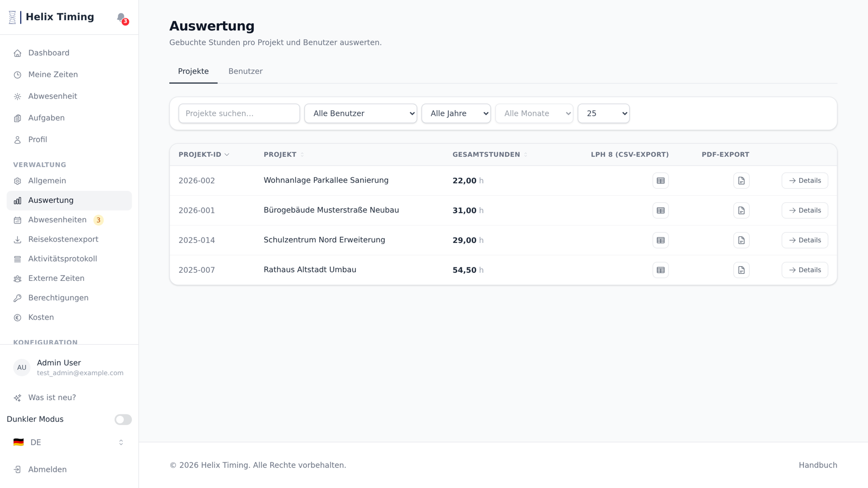868x488 pixels.
Task: Open Details for Wohnanlage Parkallee Sanierung
Action: click(805, 181)
